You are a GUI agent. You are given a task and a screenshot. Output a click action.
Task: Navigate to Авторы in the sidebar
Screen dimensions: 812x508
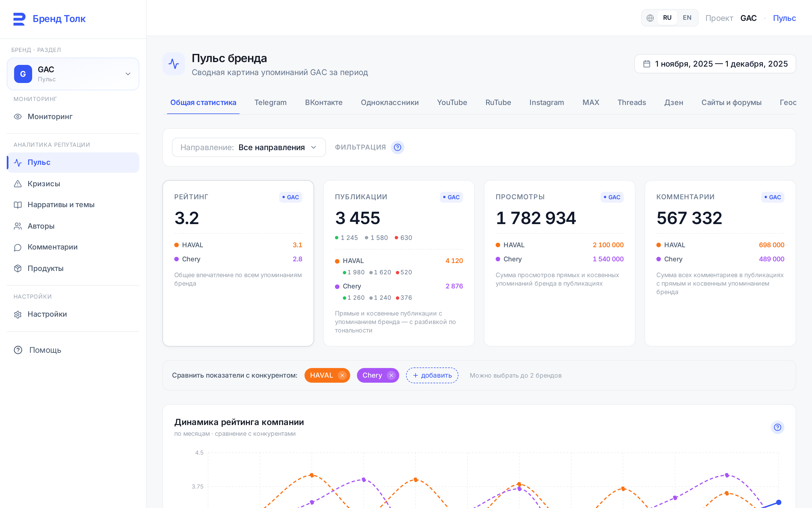pyautogui.click(x=73, y=226)
